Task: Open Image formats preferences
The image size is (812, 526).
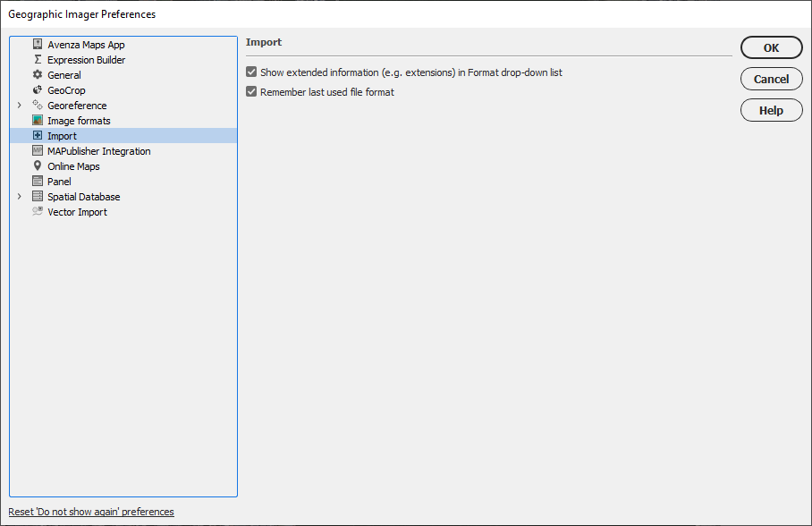Action: coord(79,121)
